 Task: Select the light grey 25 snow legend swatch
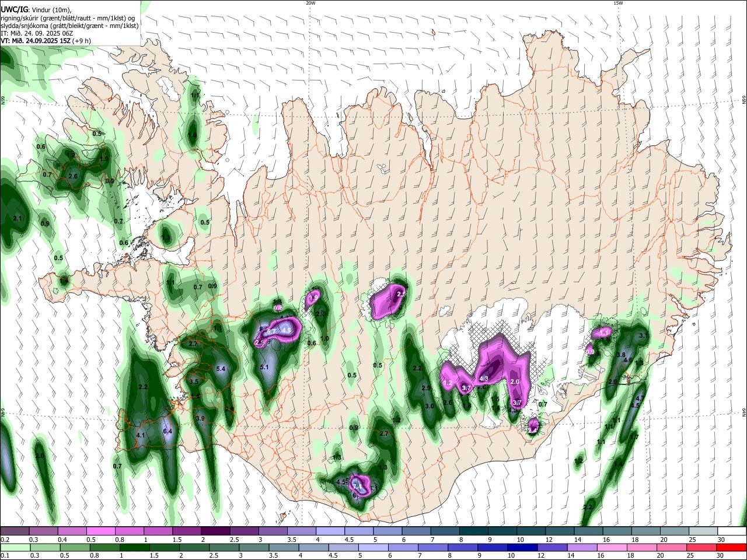[703, 531]
